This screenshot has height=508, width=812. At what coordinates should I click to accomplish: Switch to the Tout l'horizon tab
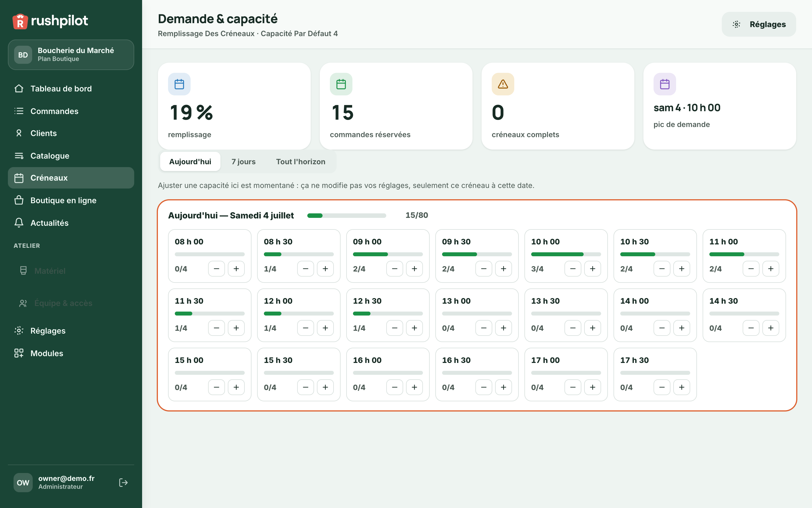pyautogui.click(x=301, y=162)
